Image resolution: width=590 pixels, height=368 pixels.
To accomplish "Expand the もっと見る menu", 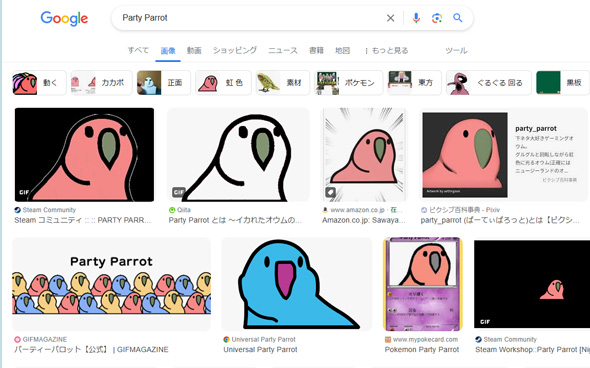I will tap(386, 50).
